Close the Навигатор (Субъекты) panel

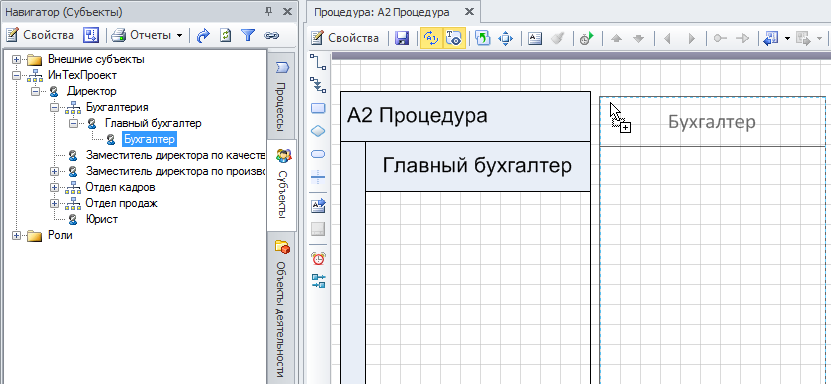pos(287,12)
